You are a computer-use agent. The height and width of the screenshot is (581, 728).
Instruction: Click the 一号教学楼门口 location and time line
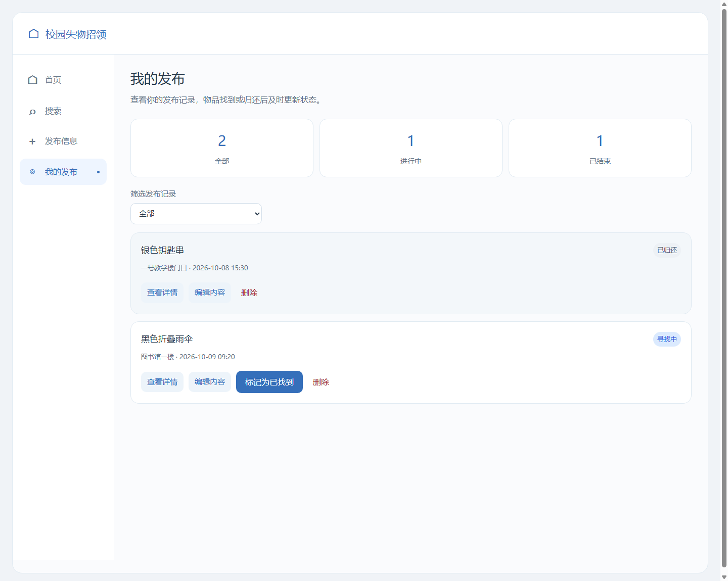point(195,268)
